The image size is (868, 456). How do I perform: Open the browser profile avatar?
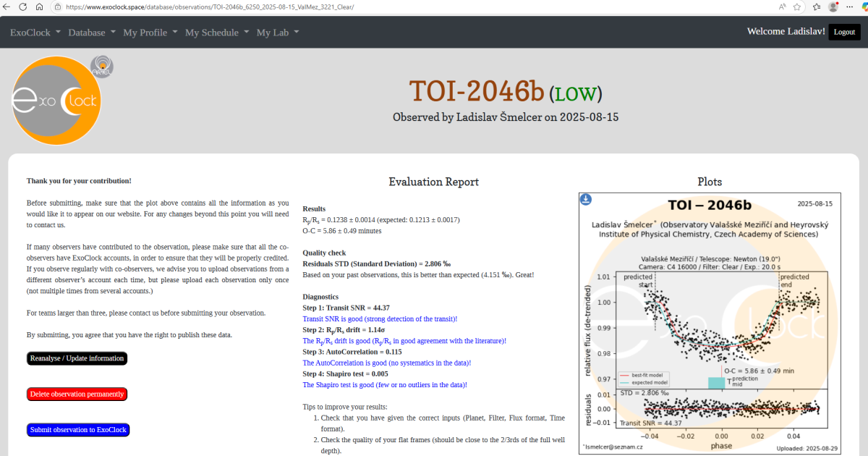tap(833, 7)
